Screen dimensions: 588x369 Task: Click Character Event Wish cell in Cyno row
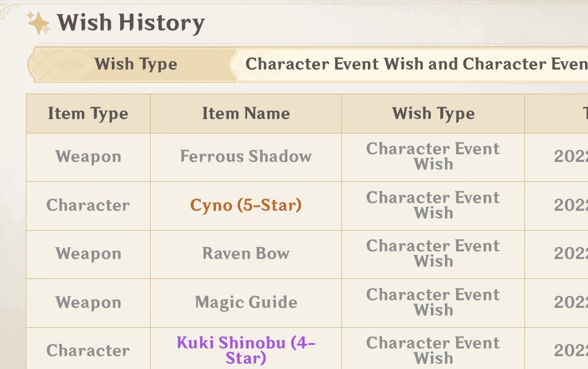tap(433, 205)
